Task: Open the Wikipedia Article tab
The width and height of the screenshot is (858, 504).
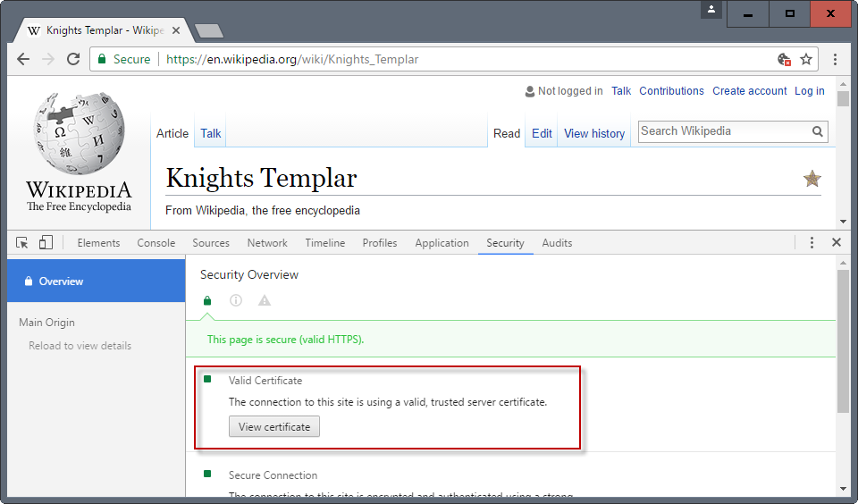Action: (172, 133)
